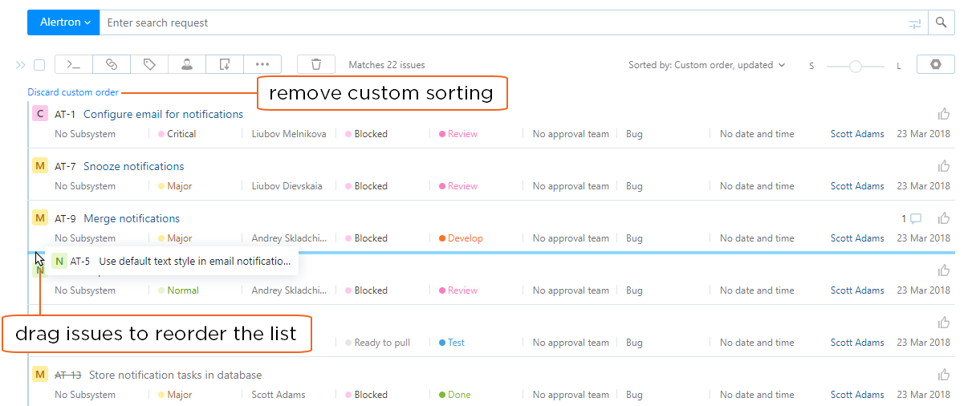
Task: Click the S-to-L detail level slider
Action: pyautogui.click(x=856, y=67)
